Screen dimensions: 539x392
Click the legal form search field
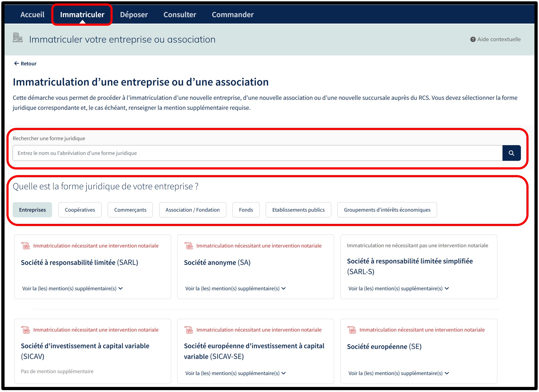click(257, 153)
